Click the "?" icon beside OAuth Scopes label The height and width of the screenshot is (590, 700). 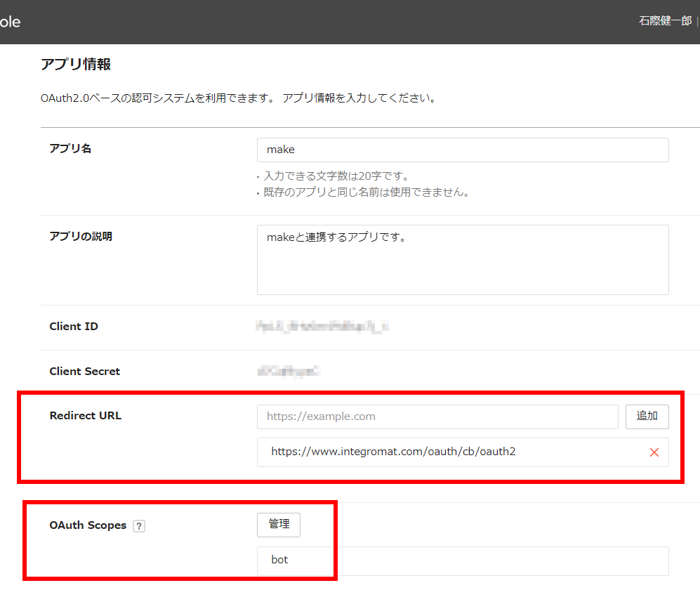coord(139,525)
